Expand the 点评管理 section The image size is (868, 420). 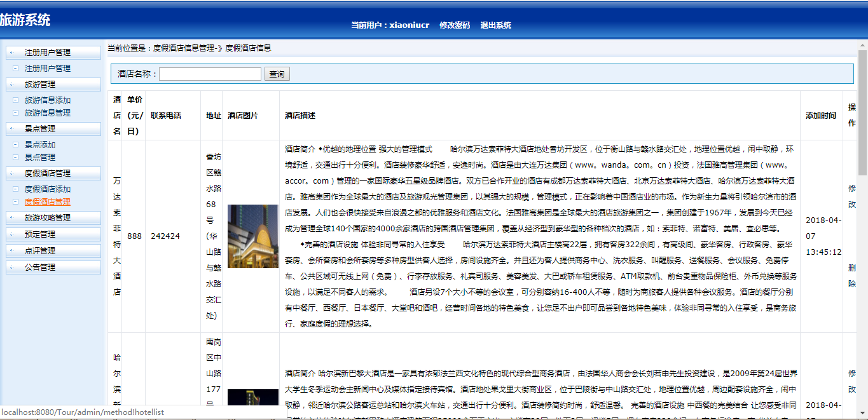53,250
